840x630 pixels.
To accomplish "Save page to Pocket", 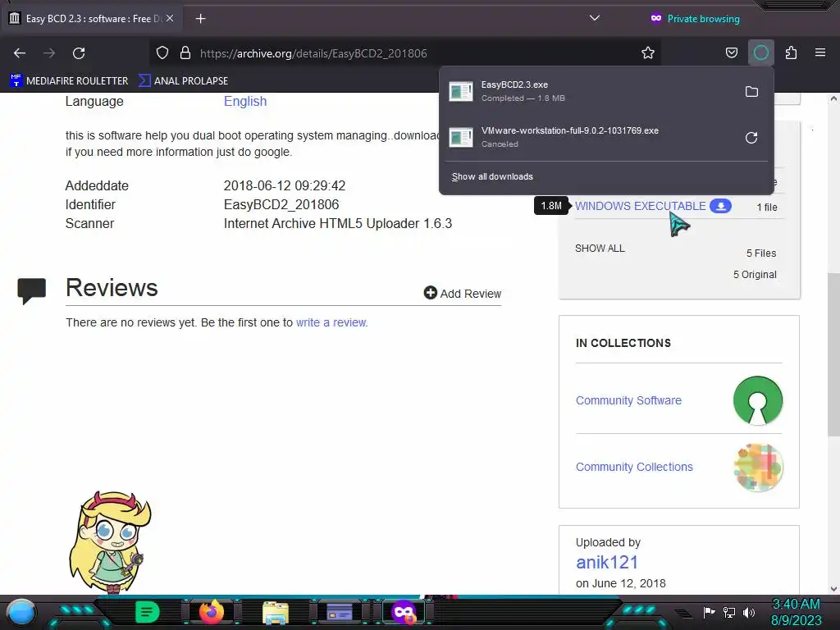I will (731, 53).
